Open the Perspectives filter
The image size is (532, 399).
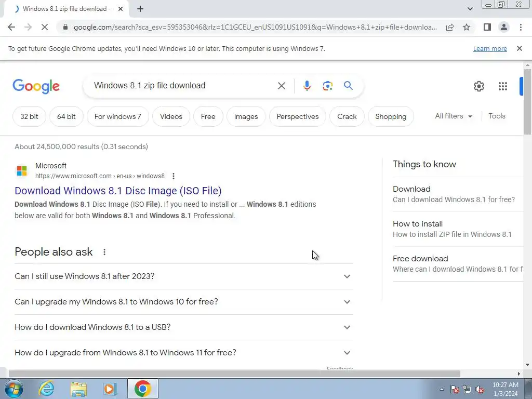298,116
